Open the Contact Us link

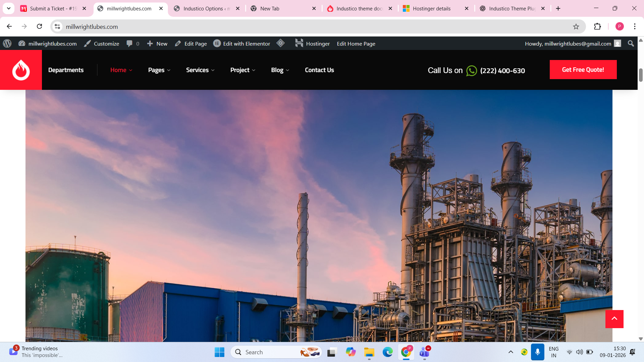(x=319, y=70)
